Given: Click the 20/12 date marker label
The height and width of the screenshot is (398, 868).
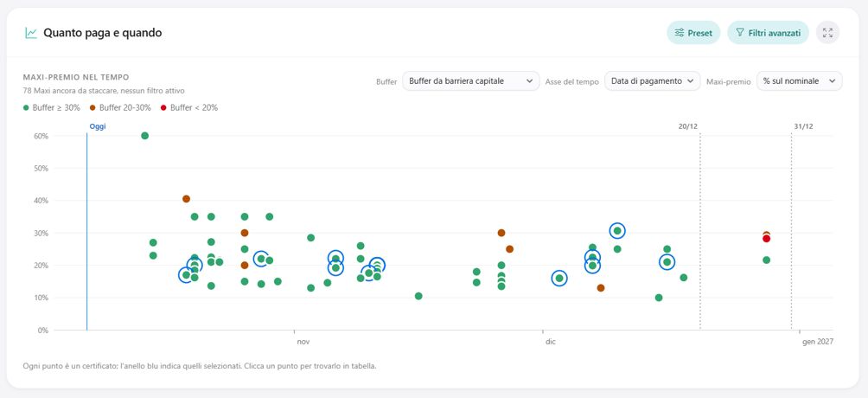Looking at the screenshot, I should (x=688, y=126).
